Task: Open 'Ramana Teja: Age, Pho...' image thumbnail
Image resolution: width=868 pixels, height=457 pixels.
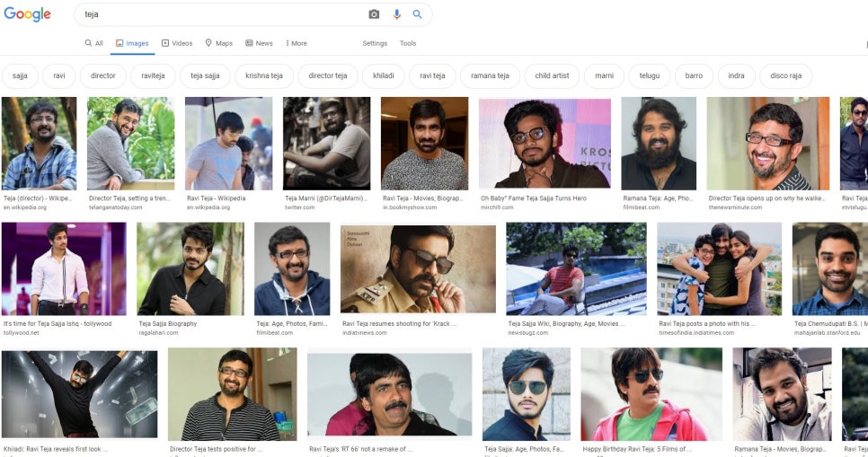Action: (659, 144)
